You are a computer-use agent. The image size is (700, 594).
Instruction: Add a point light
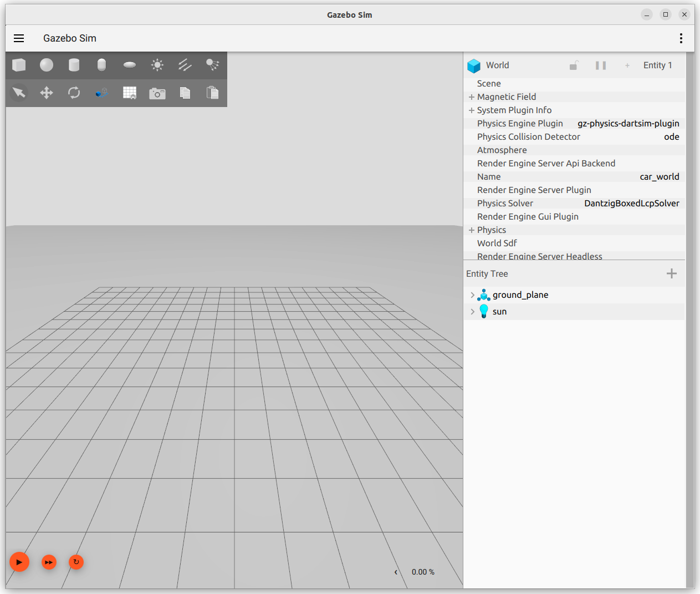click(x=157, y=65)
